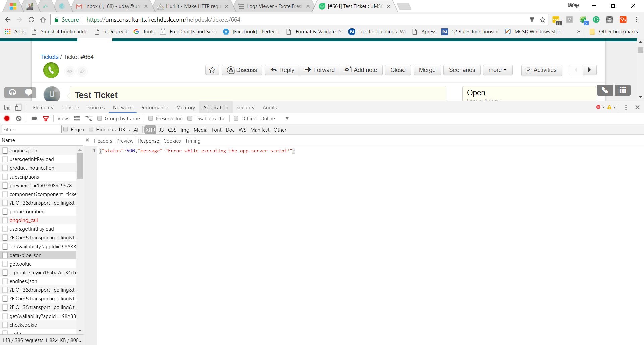Screen dimensions: 644x345
Task: Select the ongoing_call request row
Action: point(38,220)
